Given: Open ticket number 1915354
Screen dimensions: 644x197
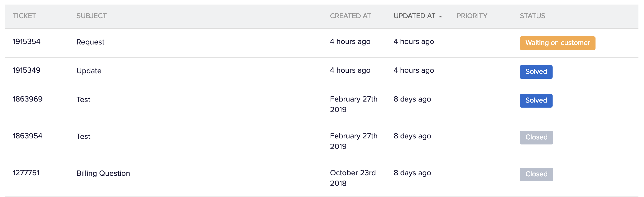Looking at the screenshot, I should (27, 41).
